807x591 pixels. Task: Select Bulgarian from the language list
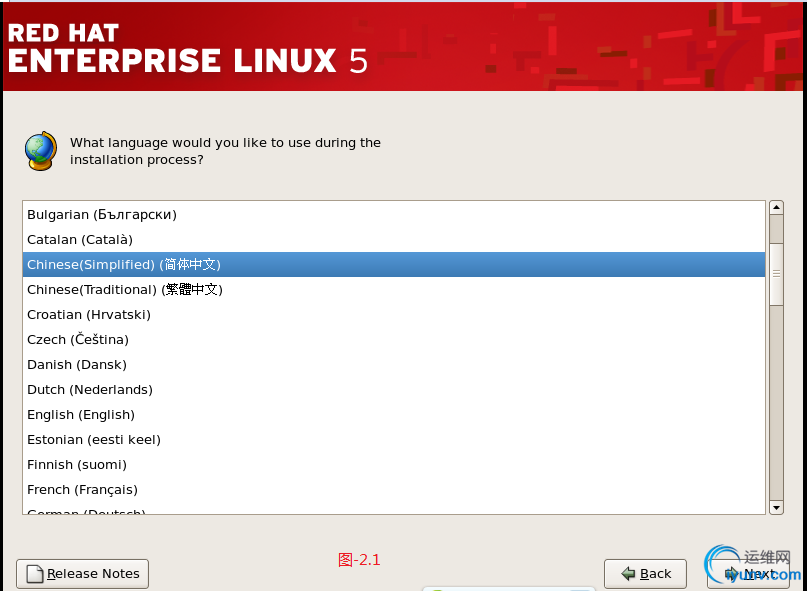(102, 214)
